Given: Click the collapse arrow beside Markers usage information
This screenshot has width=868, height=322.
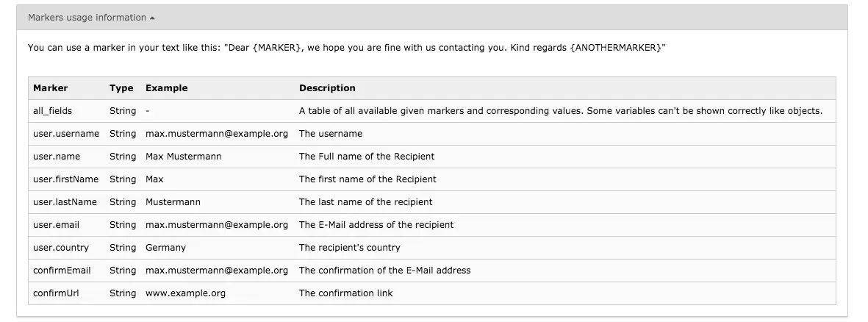Looking at the screenshot, I should click(152, 18).
